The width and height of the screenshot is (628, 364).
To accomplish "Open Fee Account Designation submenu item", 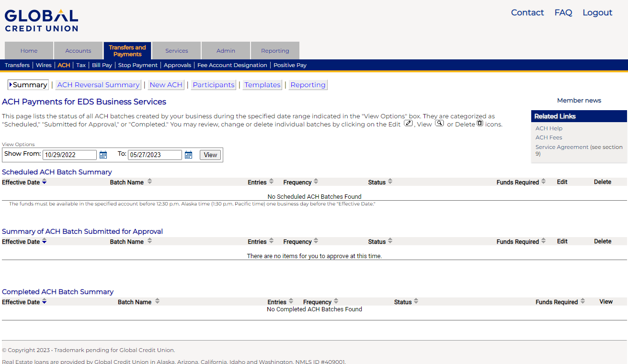I will [x=232, y=65].
